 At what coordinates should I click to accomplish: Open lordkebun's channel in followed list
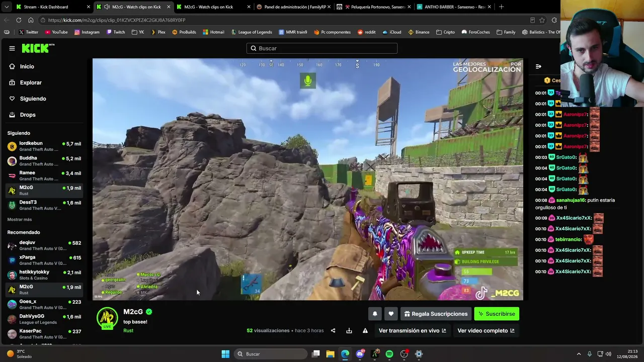pos(44,146)
